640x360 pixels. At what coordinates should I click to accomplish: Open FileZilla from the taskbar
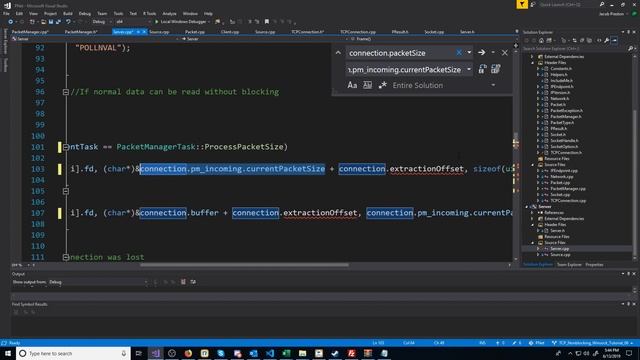pos(351,353)
